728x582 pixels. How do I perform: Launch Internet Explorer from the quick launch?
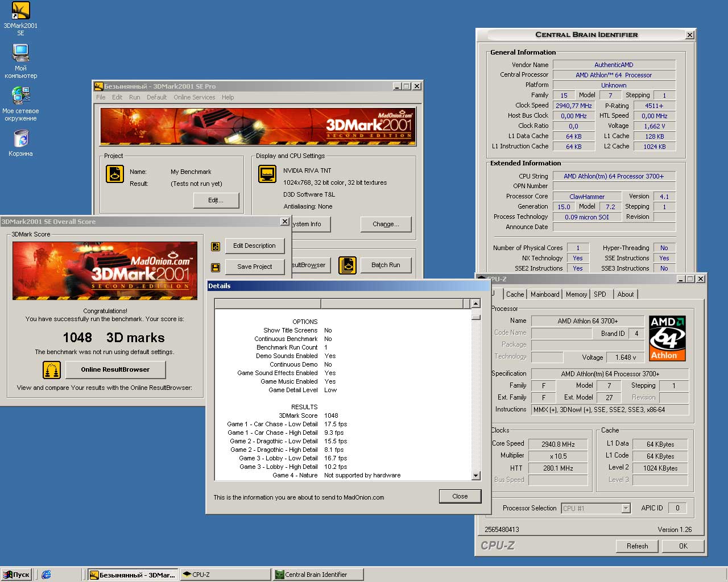(46, 575)
